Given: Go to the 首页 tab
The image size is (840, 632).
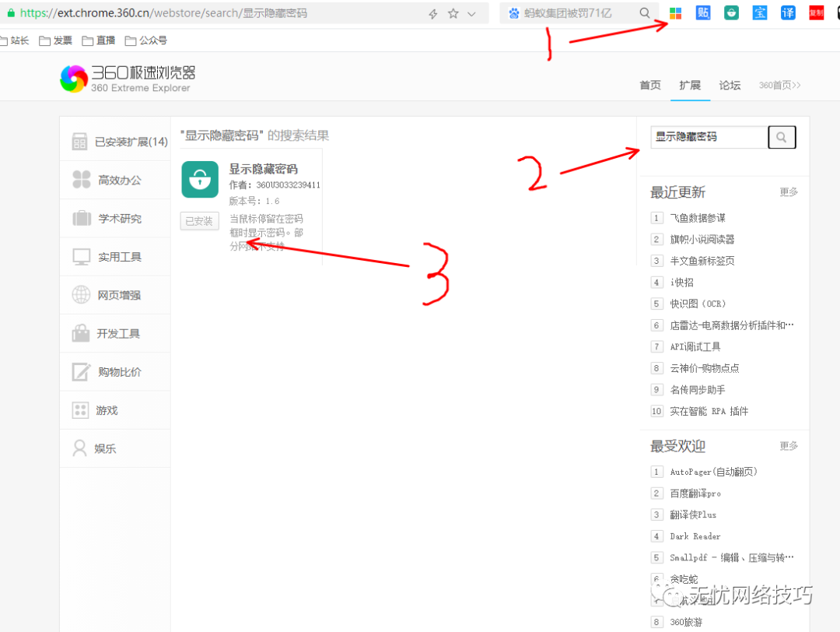Looking at the screenshot, I should [650, 86].
